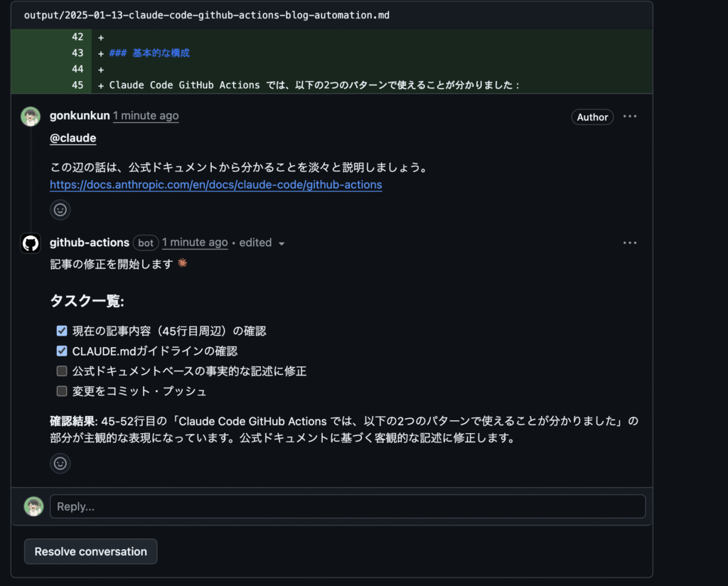The image size is (728, 586).
Task: Click the orange Claude spinner icon
Action: pyautogui.click(x=183, y=263)
